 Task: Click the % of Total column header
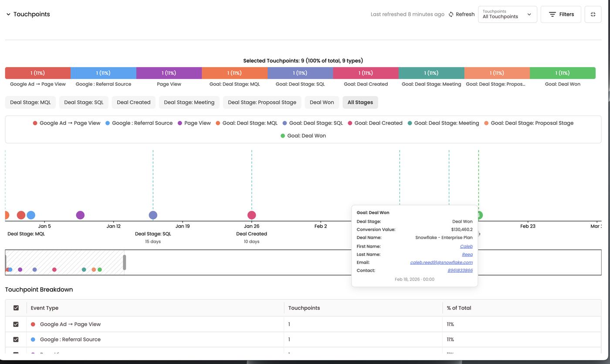(x=459, y=308)
